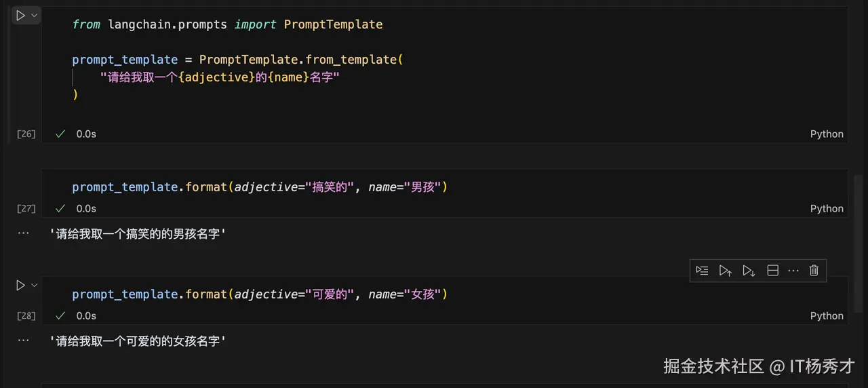Image resolution: width=868 pixels, height=388 pixels.
Task: Change the Python language mode of cell 26
Action: pos(827,134)
